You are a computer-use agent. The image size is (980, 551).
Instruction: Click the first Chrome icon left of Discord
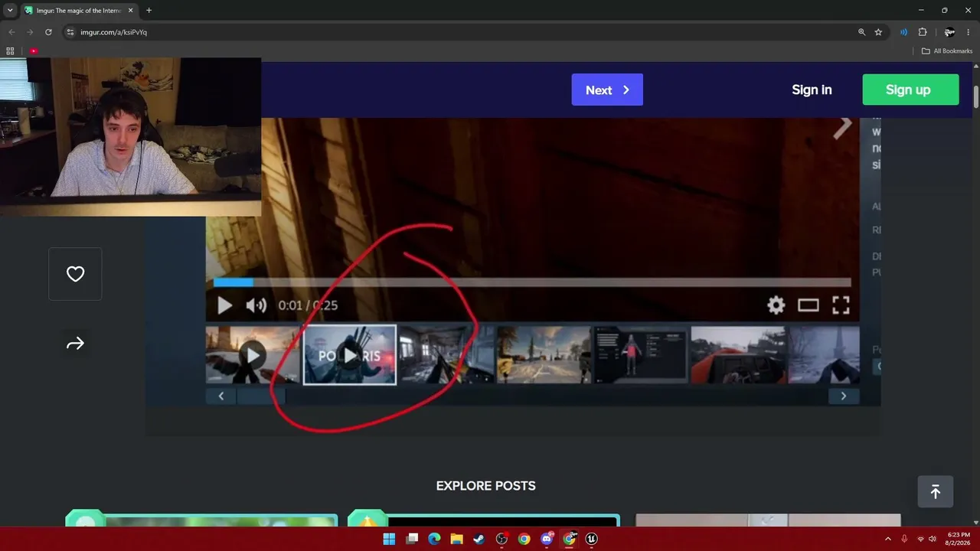524,539
